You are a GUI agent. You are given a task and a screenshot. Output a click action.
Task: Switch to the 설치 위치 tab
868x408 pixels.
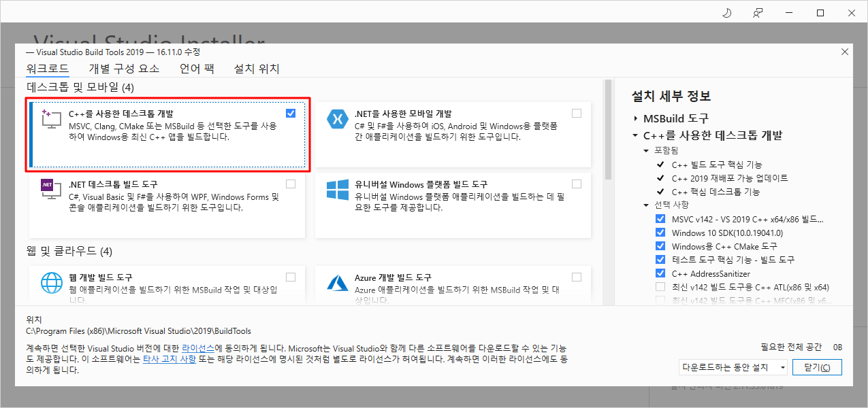(257, 69)
